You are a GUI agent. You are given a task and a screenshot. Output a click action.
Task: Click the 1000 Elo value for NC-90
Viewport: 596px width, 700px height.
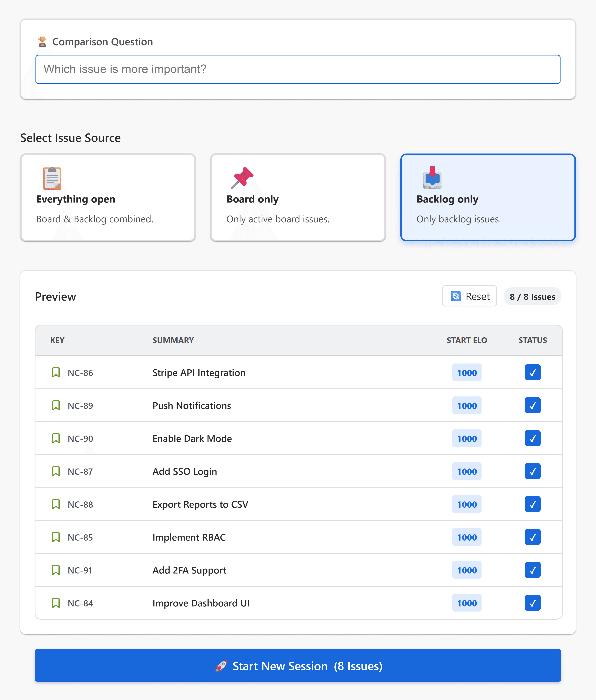(467, 439)
